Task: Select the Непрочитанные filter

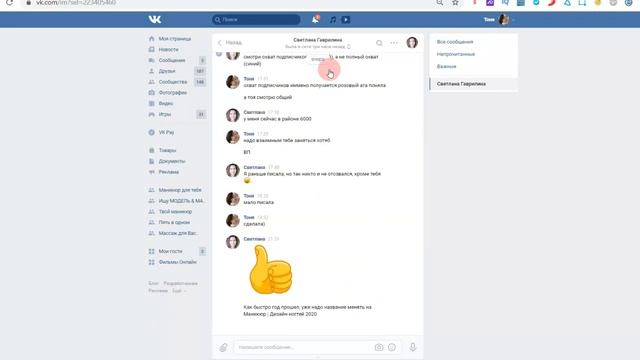Action: point(456,54)
